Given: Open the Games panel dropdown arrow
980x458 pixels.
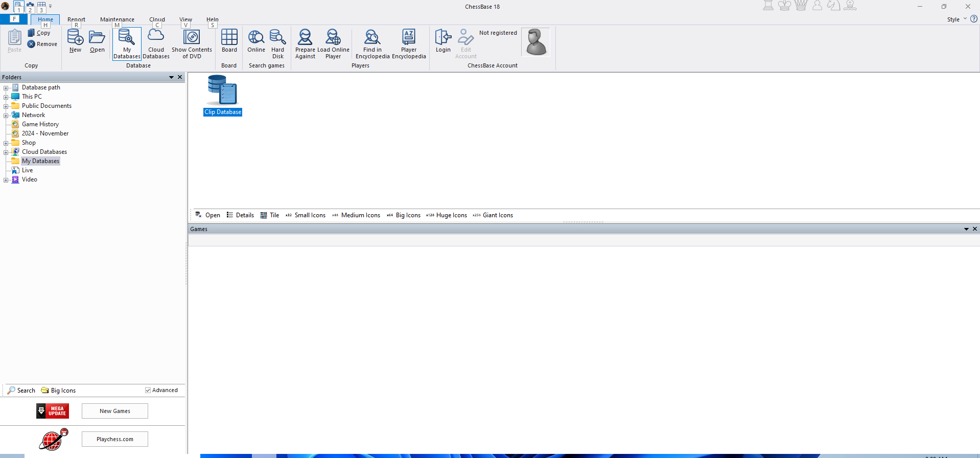Looking at the screenshot, I should point(966,229).
